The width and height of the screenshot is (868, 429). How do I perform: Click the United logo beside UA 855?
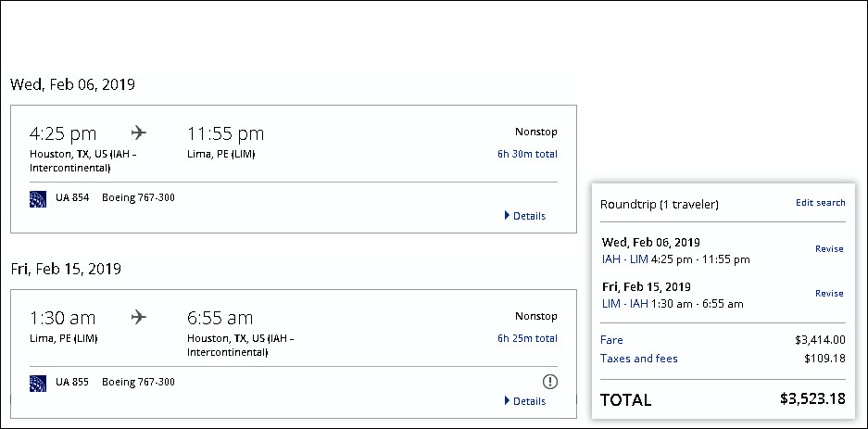(x=38, y=383)
